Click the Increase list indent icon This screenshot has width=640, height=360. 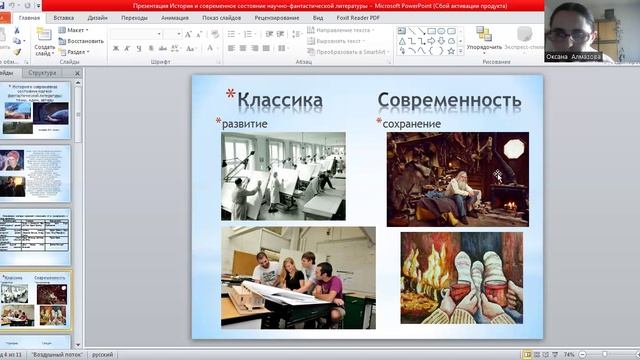(280, 34)
